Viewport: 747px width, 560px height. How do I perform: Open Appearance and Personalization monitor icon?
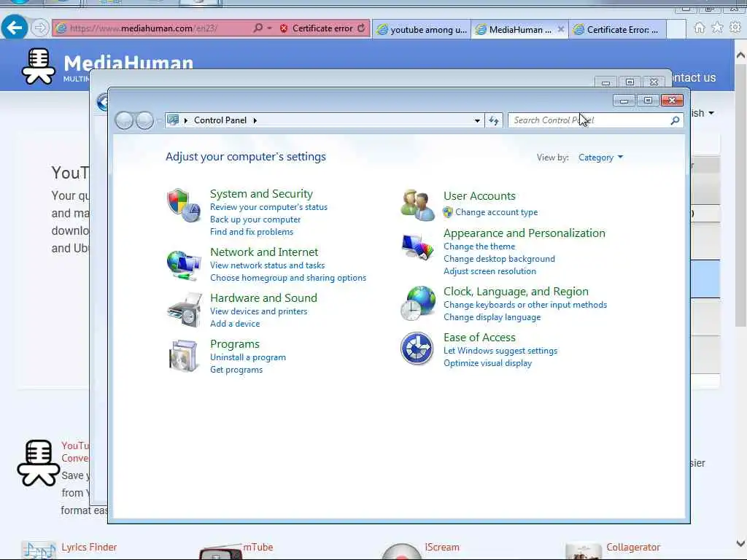tap(417, 246)
